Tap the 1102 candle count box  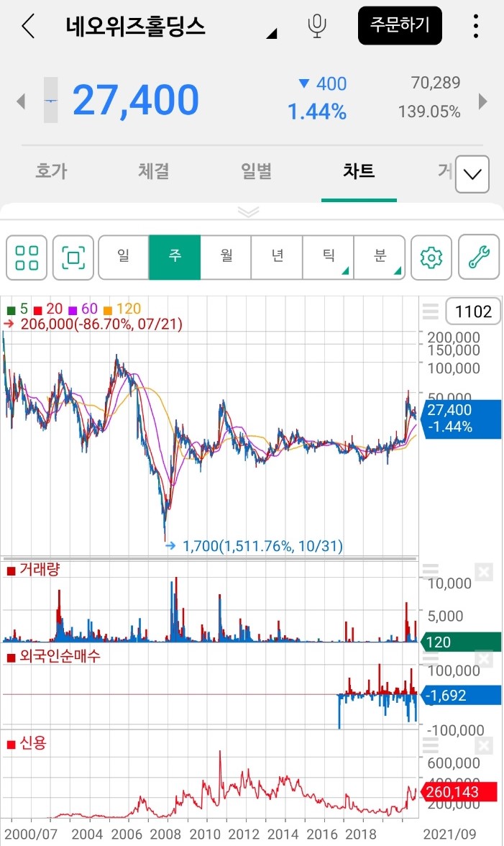click(473, 311)
